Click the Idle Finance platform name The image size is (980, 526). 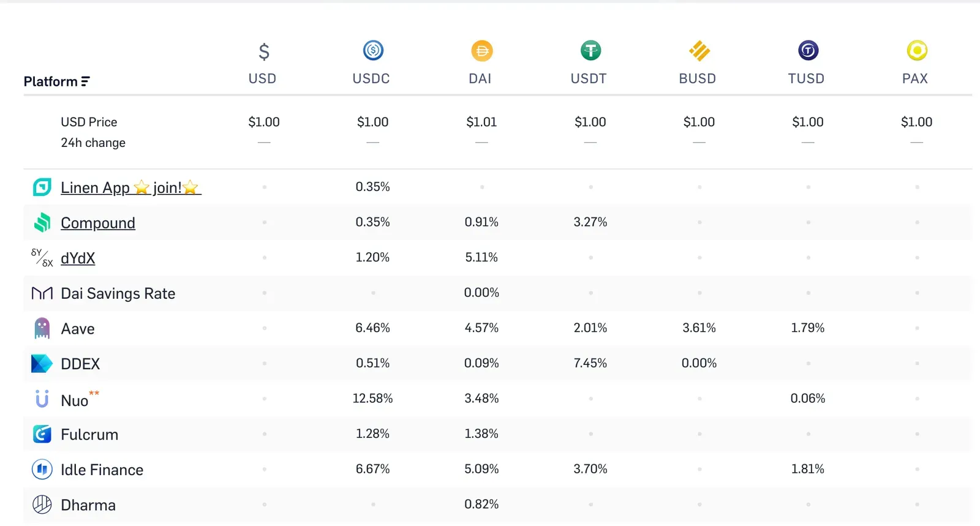click(102, 470)
